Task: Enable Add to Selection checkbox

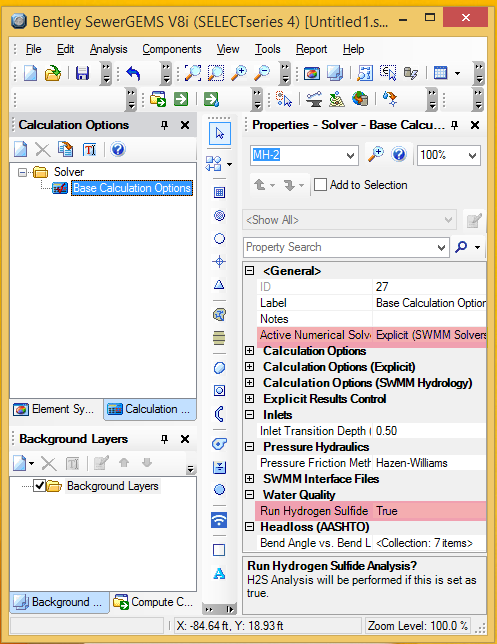Action: (320, 185)
